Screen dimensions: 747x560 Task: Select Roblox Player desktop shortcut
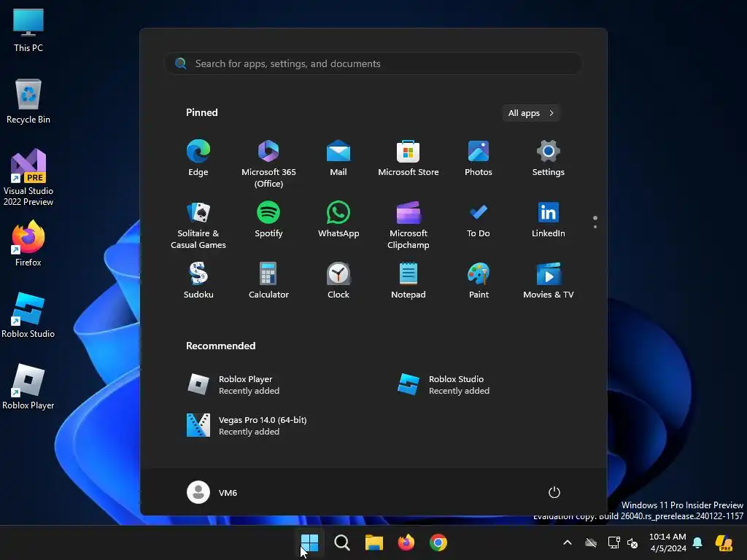click(28, 386)
